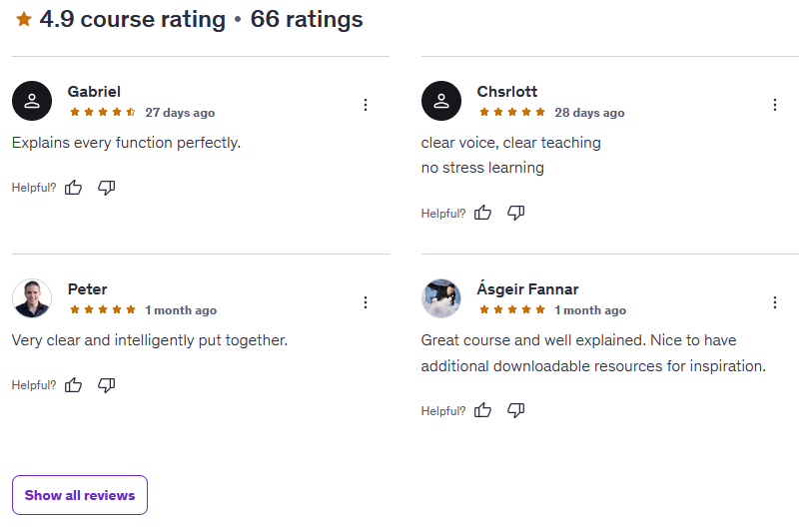Click the Show all reviews button
The image size is (812, 527).
tap(80, 495)
